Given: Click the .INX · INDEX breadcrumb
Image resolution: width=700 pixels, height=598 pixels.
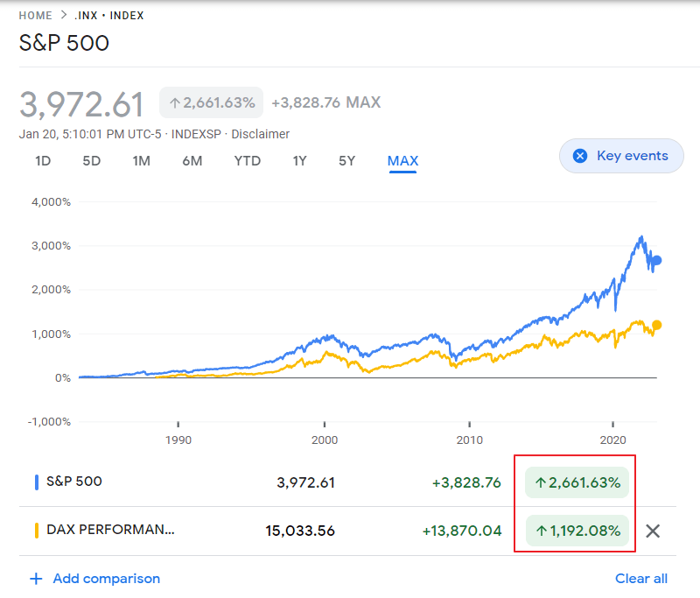Looking at the screenshot, I should (x=108, y=16).
